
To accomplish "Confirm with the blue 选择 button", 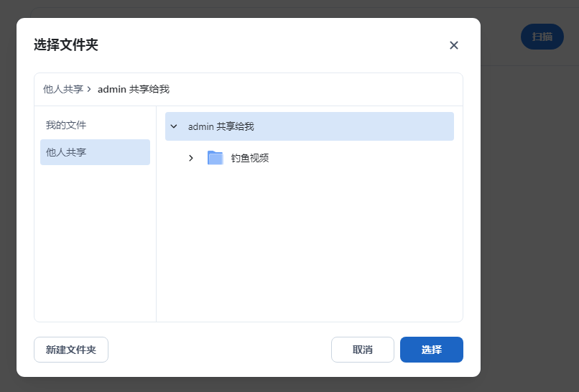I will tap(432, 350).
